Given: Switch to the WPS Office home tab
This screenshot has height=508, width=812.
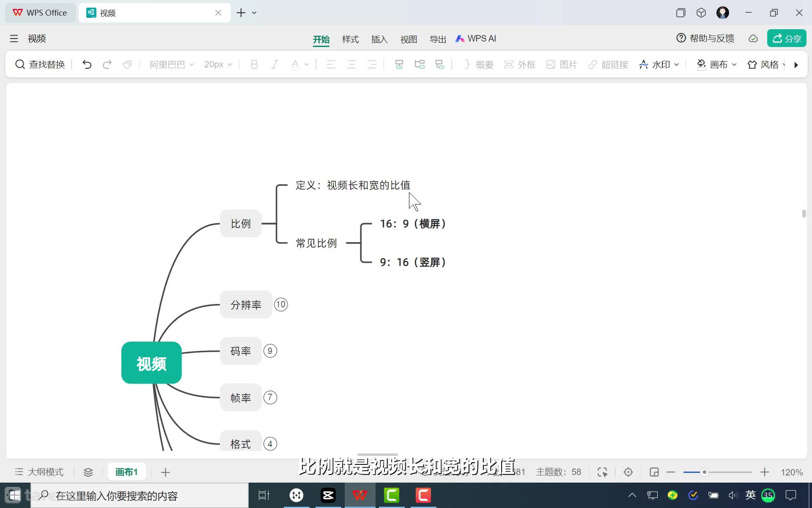Looking at the screenshot, I should tap(40, 13).
